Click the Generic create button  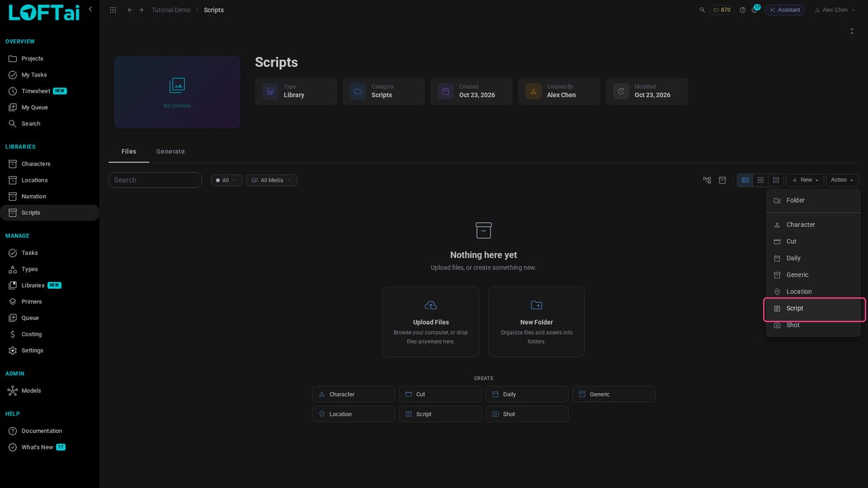point(614,394)
